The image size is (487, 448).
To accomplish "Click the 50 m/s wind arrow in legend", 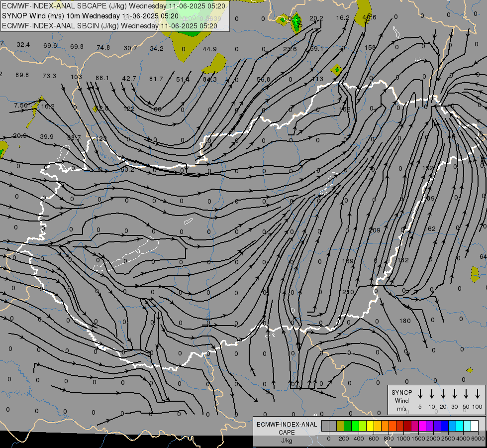I will point(466,394).
